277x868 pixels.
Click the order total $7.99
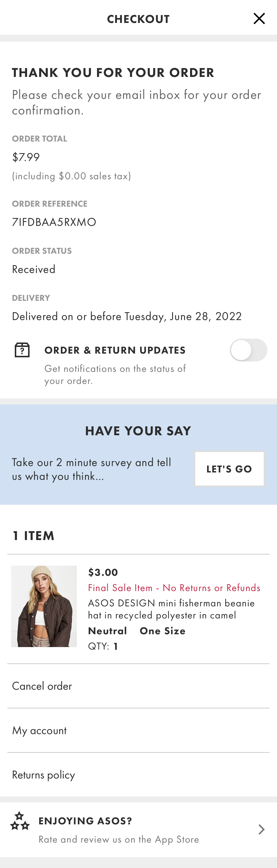coord(26,157)
